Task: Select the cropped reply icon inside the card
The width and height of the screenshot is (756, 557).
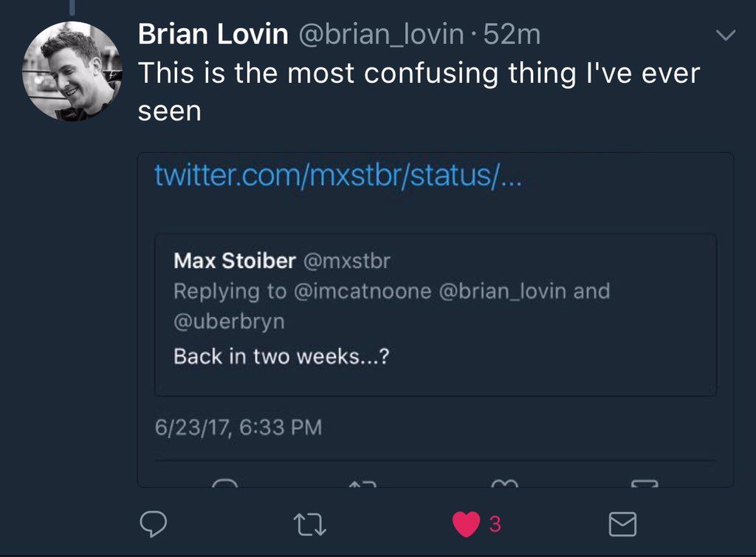Action: [225, 482]
